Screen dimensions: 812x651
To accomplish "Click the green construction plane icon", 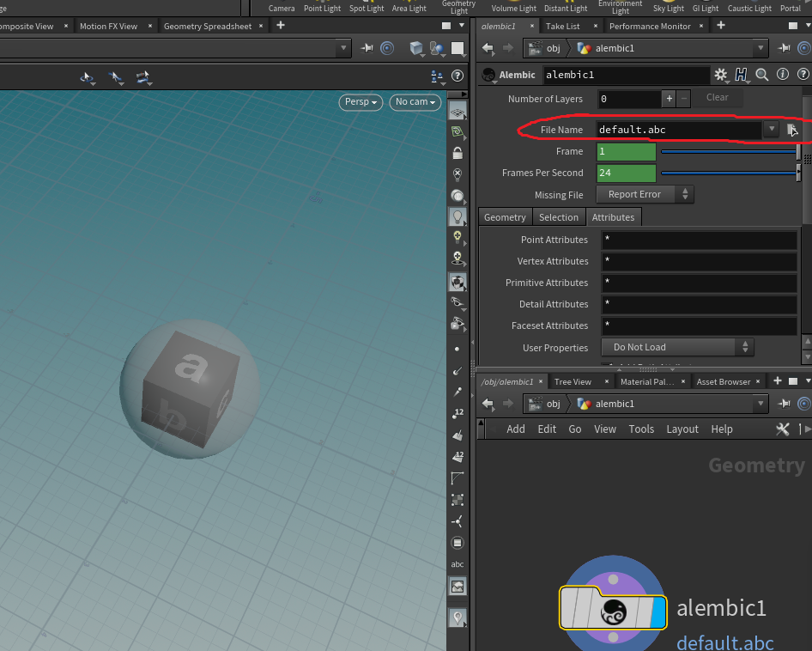I will tap(458, 131).
